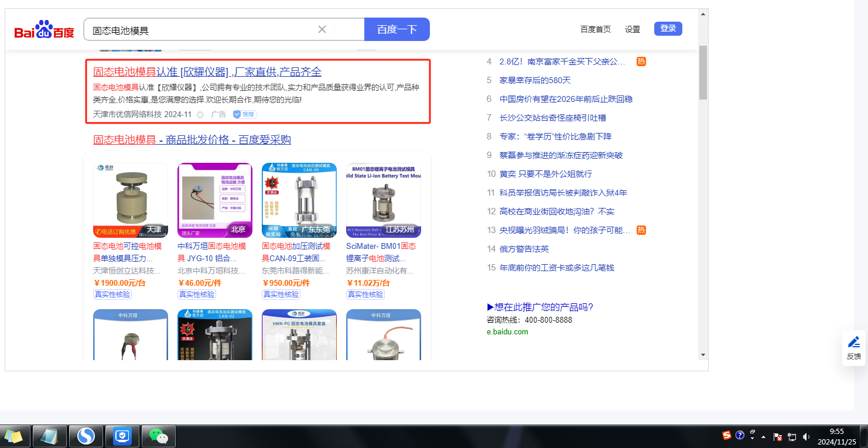Open the SciMater- BM01 product title
This screenshot has width=868, height=448.
pos(381,252)
